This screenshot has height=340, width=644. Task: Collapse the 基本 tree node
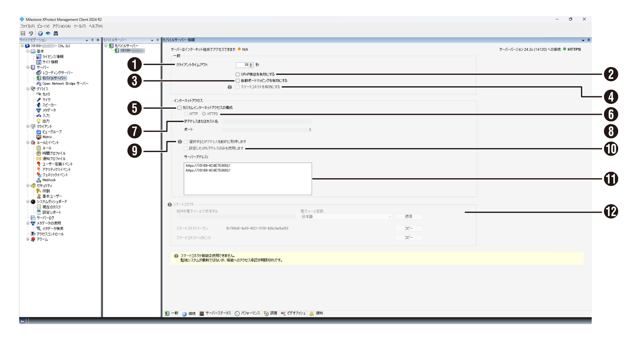pos(28,51)
